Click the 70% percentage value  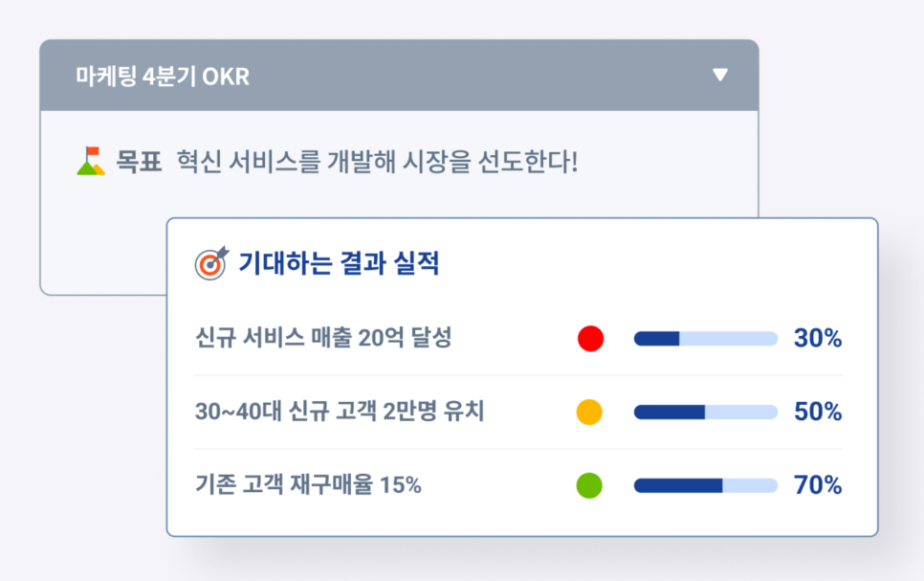tap(818, 485)
